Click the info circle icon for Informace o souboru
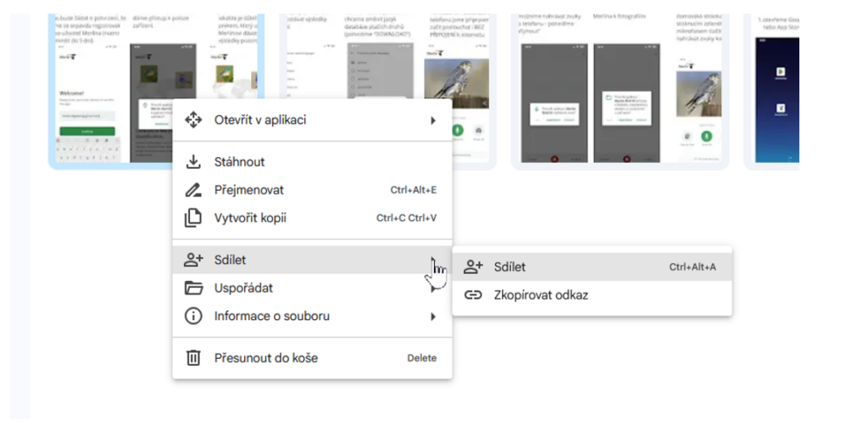Image resolution: width=868 pixels, height=426 pixels. pos(193,317)
